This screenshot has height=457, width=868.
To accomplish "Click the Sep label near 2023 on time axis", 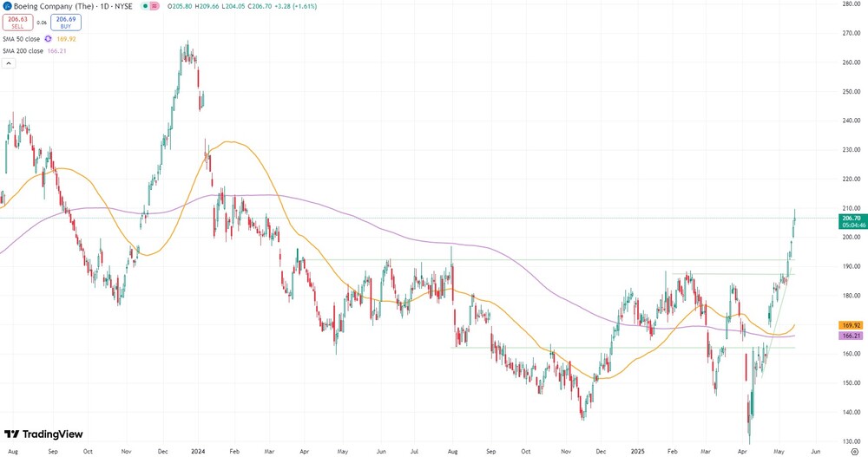I will [53, 452].
